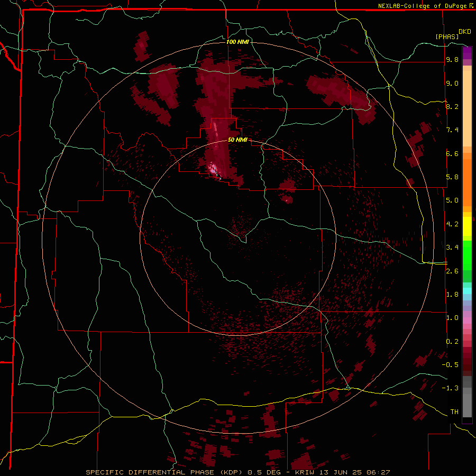This screenshot has height=476, width=476.
Task: Pick the light peach segment of the color bar
Action: pos(467,108)
